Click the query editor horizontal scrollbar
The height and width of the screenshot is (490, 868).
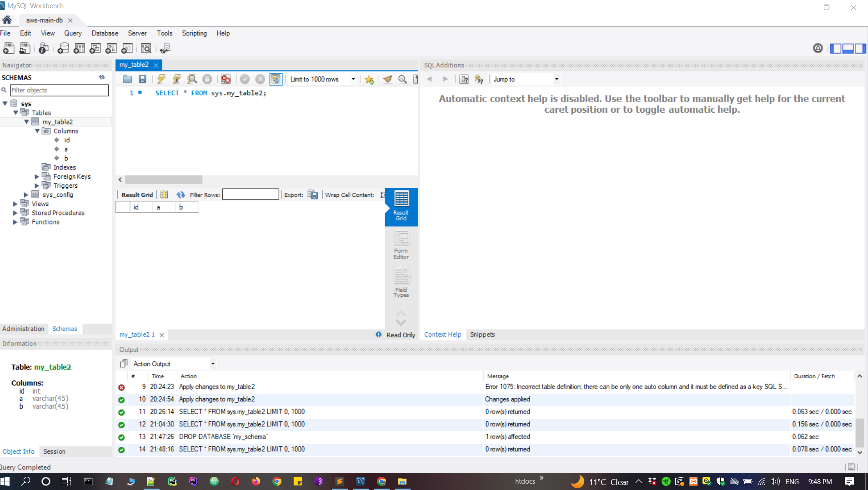[x=164, y=180]
